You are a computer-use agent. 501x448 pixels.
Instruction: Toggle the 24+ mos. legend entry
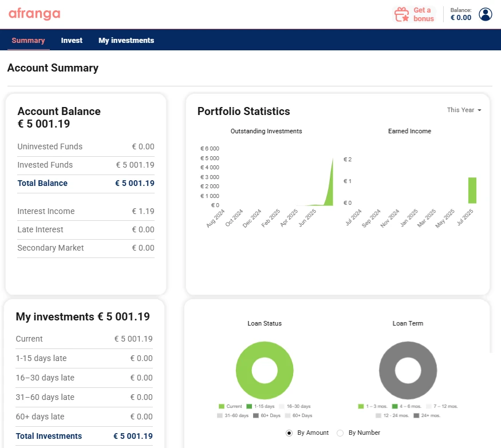(x=427, y=415)
